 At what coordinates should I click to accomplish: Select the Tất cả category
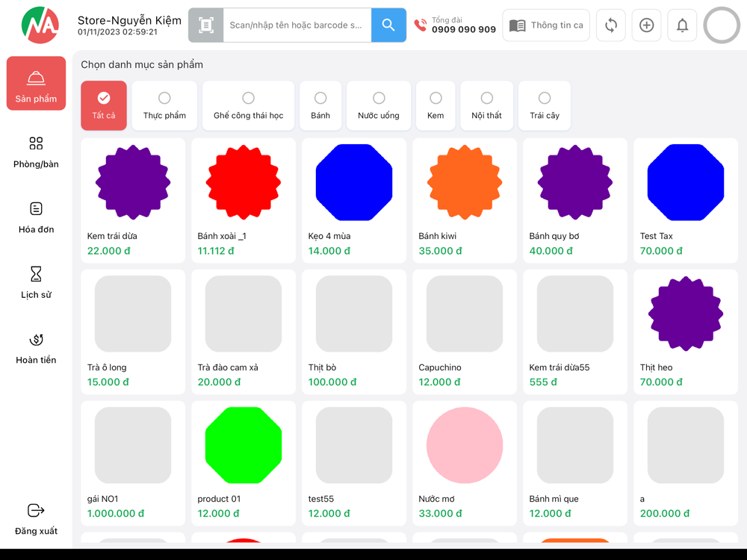[x=104, y=105]
